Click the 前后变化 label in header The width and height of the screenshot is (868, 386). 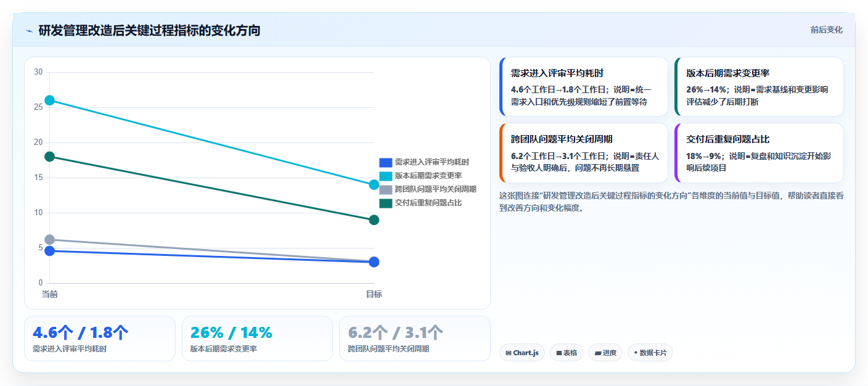pos(826,30)
